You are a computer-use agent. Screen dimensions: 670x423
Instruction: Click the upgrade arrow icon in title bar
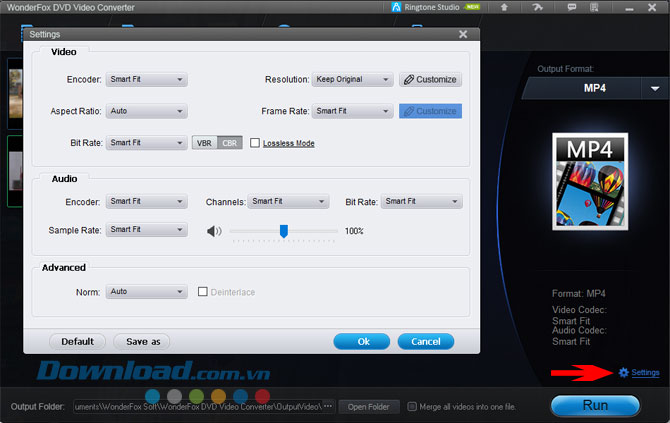click(x=504, y=7)
